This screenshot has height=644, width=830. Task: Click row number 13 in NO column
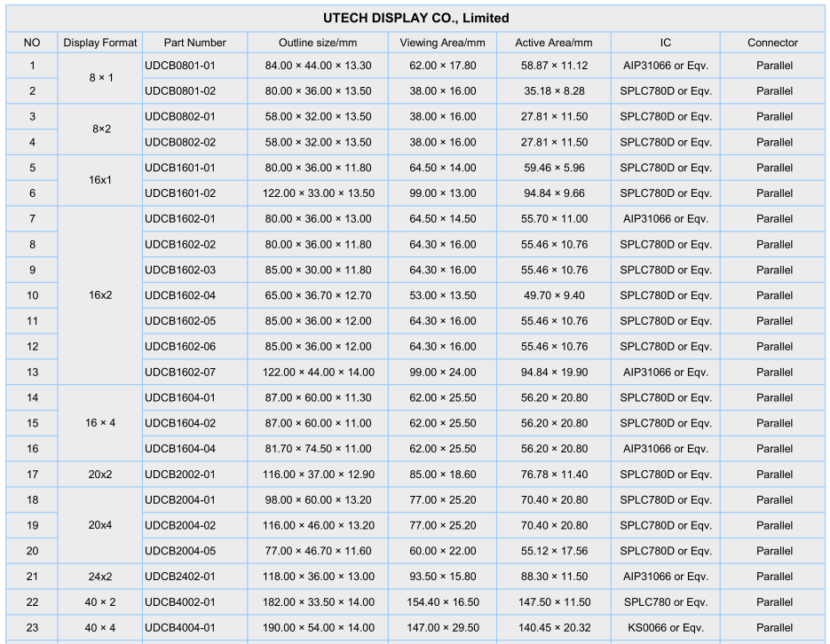click(32, 373)
